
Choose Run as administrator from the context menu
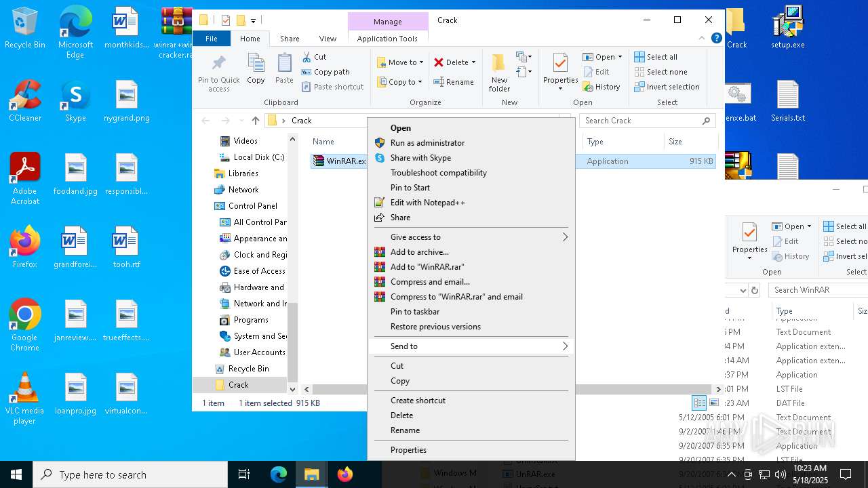471,143
